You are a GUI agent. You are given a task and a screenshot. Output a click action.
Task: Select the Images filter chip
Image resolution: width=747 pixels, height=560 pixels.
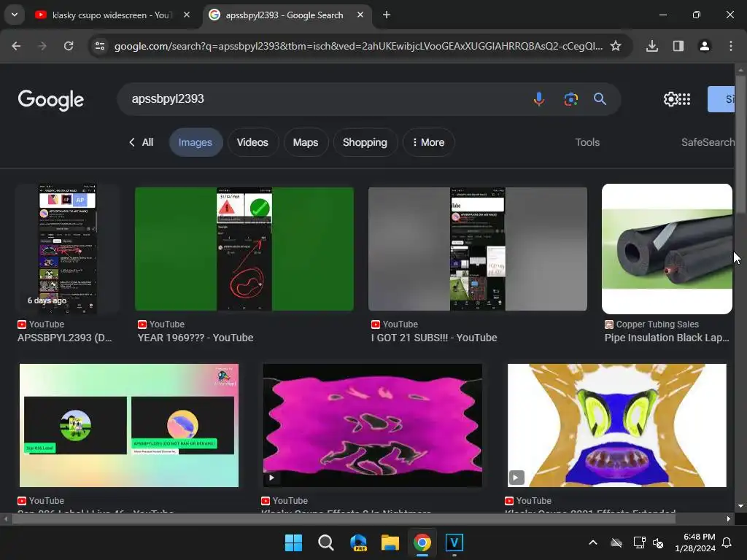[x=196, y=142]
